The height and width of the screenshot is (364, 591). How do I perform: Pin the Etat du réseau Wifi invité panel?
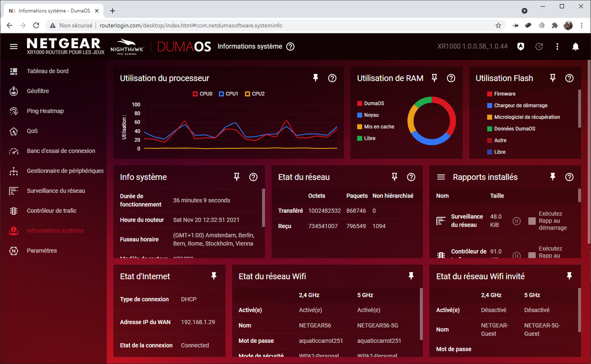pos(569,276)
